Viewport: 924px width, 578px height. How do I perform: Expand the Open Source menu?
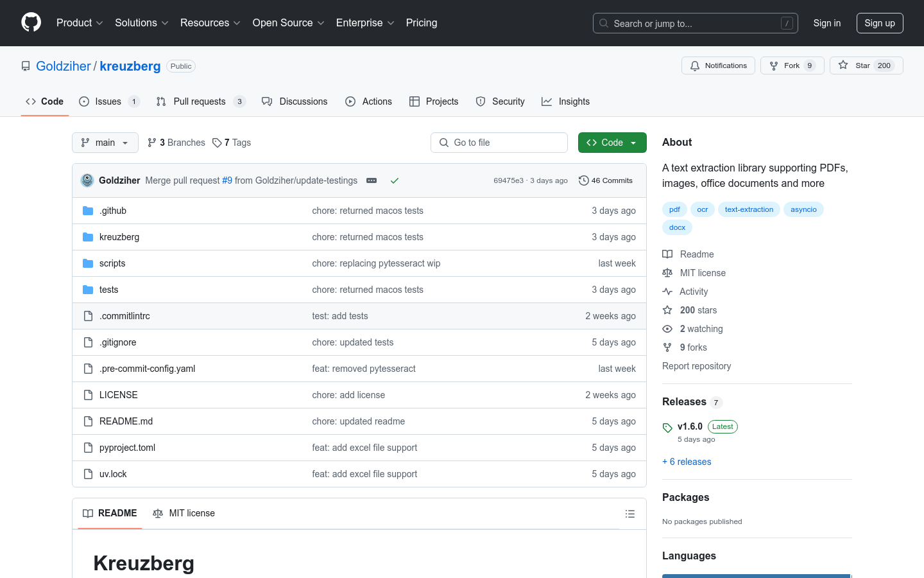[x=289, y=23]
